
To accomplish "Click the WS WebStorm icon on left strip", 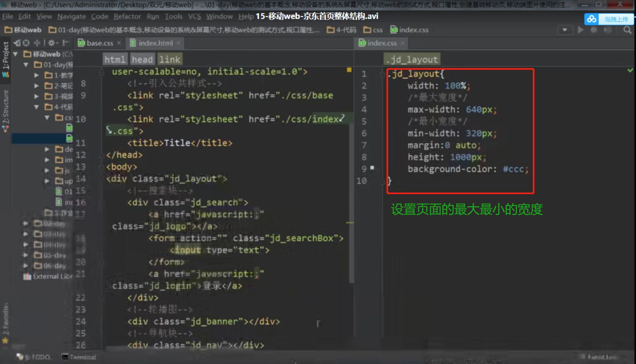I will coord(5,74).
